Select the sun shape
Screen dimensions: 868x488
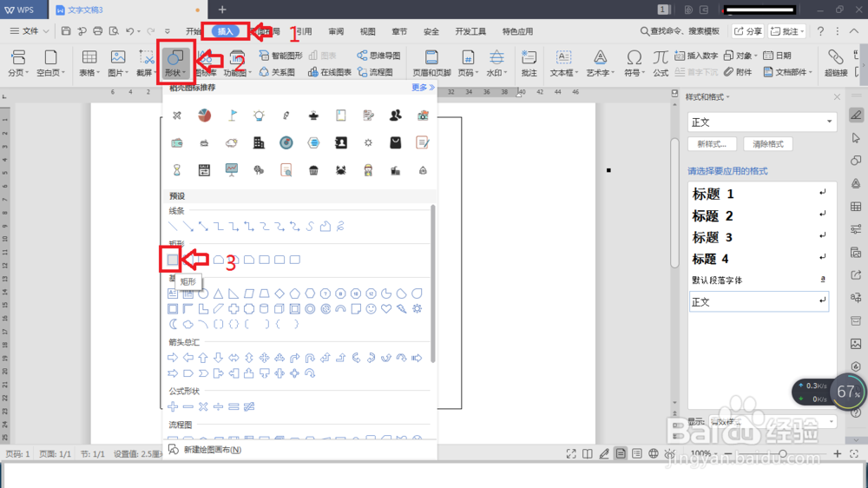[417, 308]
